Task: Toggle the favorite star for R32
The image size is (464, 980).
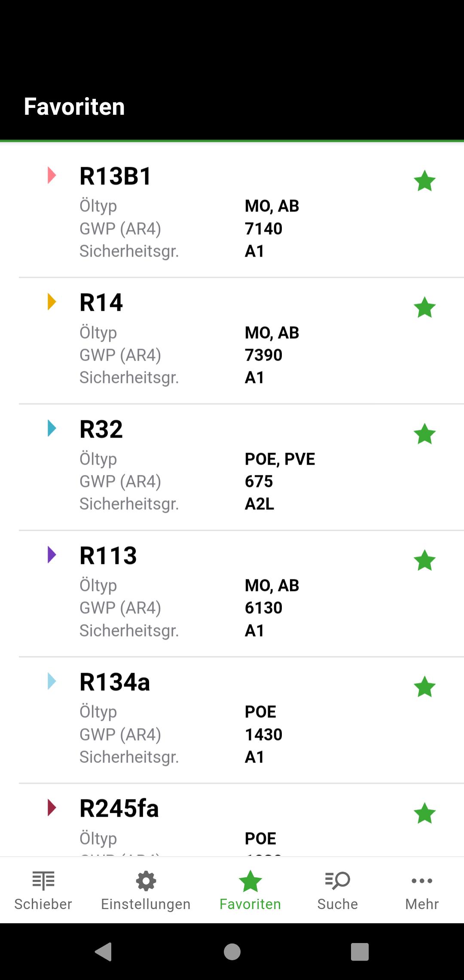Action: 424,434
